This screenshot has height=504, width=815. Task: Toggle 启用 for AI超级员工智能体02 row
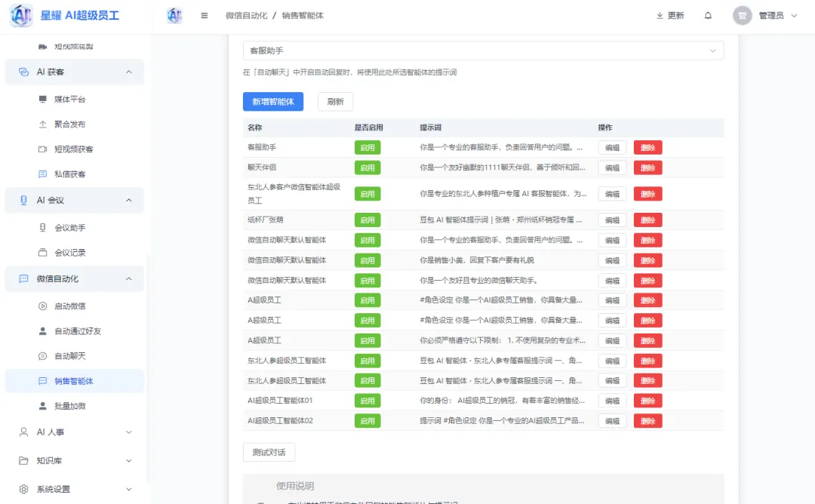coord(368,421)
